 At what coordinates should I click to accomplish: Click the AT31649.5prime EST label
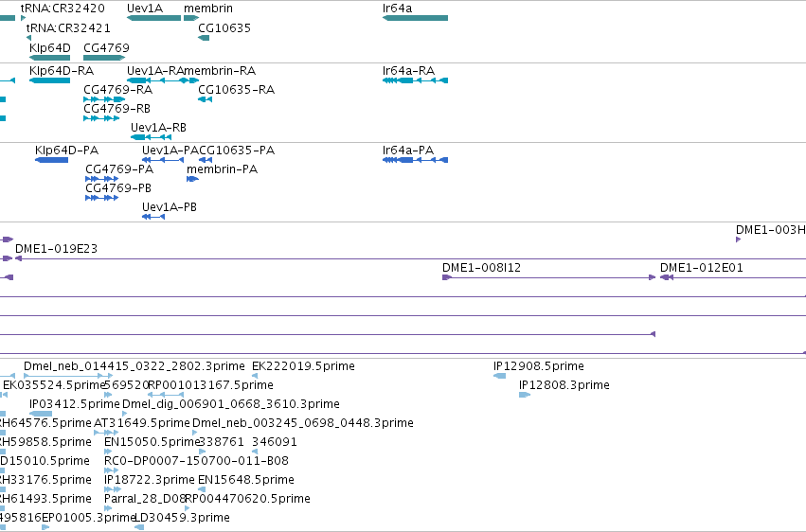(x=142, y=423)
